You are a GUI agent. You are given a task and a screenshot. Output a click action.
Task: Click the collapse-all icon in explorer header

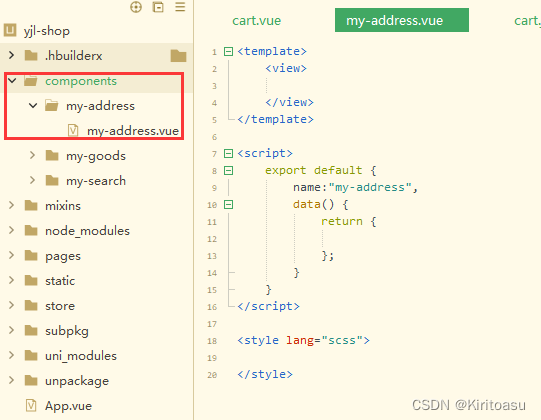coord(158,7)
